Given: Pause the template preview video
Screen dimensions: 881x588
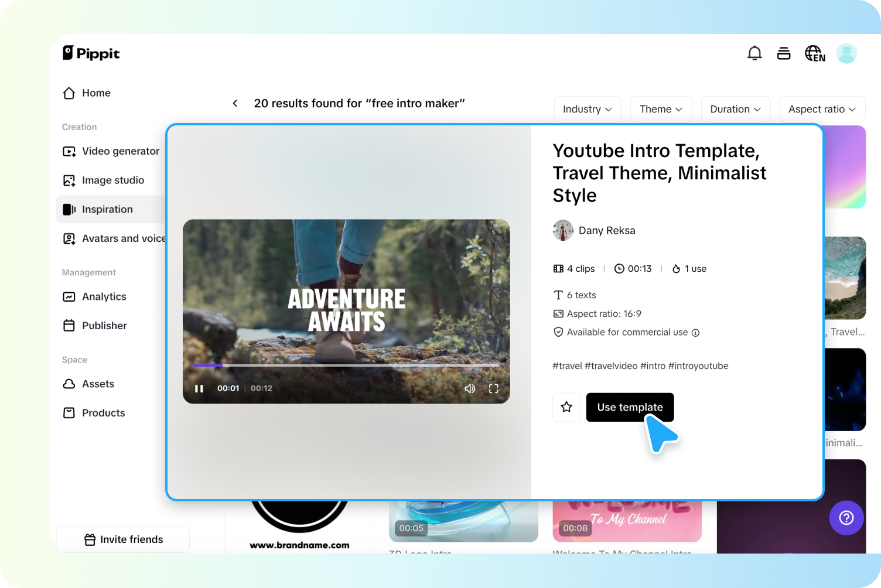Looking at the screenshot, I should (199, 388).
